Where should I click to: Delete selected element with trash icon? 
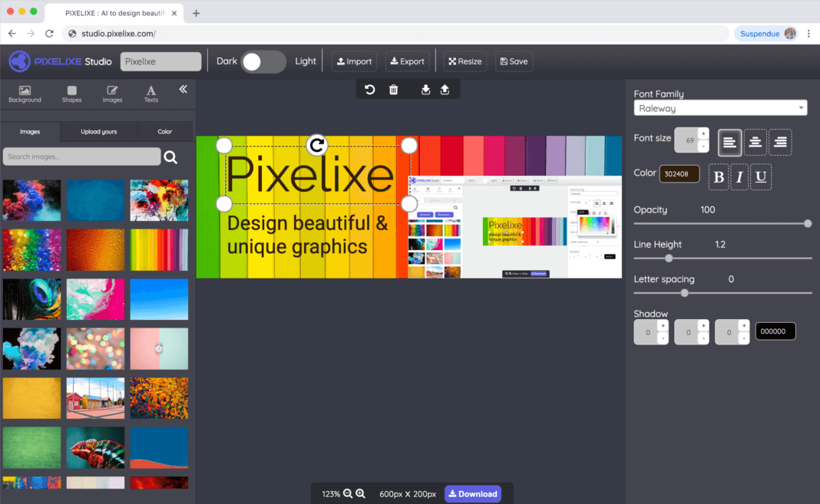[x=393, y=89]
